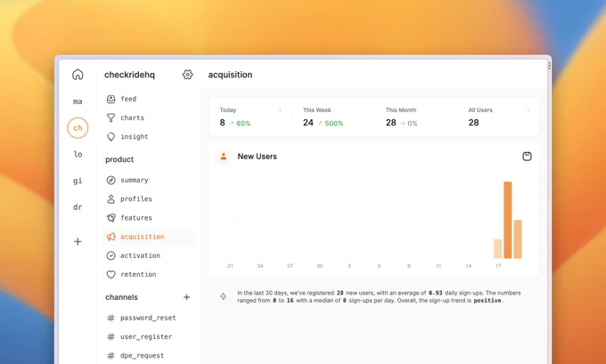Click the activation checkmark icon
Image resolution: width=606 pixels, height=364 pixels.
click(x=111, y=255)
